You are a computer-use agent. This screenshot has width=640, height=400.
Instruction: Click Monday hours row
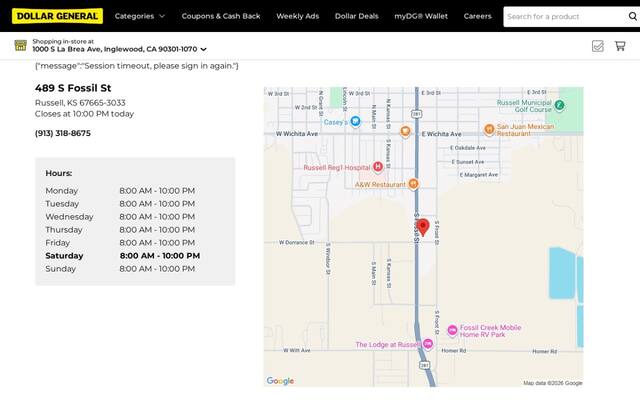[120, 191]
